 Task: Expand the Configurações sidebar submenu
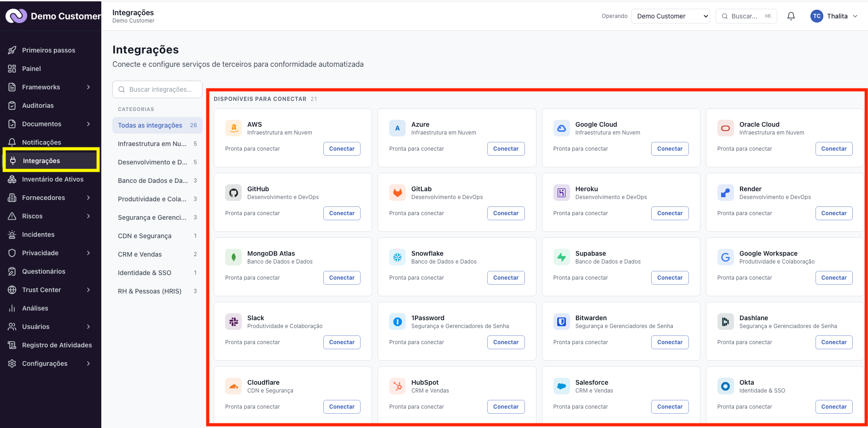pyautogui.click(x=88, y=364)
